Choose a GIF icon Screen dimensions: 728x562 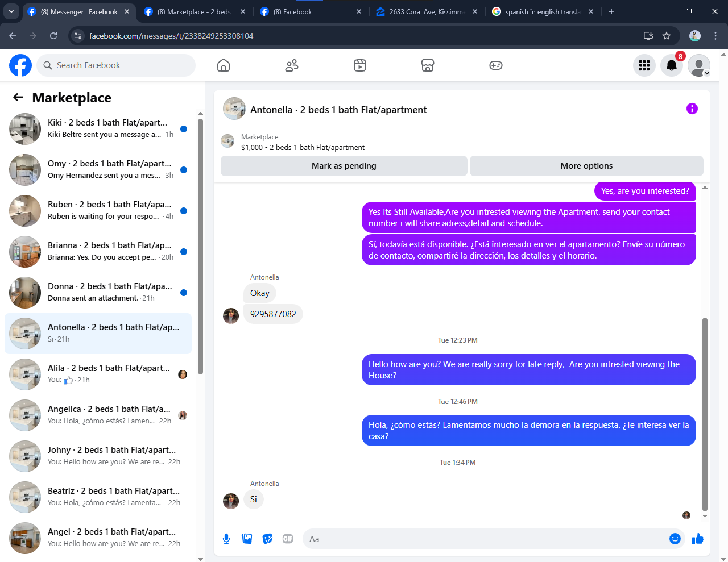point(288,539)
